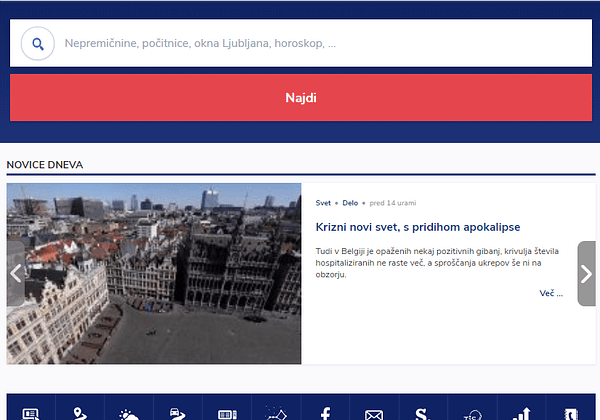Open the map location pin icon
This screenshot has width=600, height=420.
click(x=80, y=412)
